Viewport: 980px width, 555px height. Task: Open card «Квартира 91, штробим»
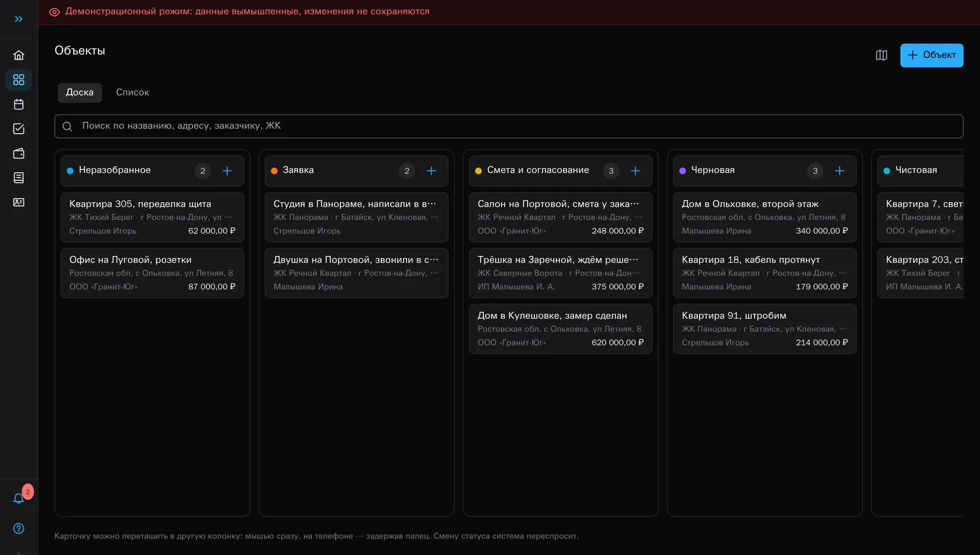pyautogui.click(x=765, y=329)
